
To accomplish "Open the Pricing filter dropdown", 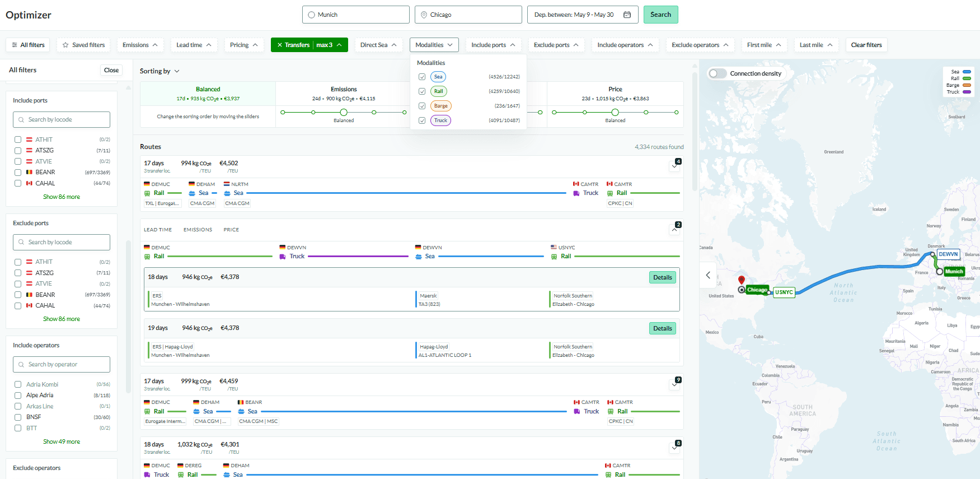I will 243,45.
